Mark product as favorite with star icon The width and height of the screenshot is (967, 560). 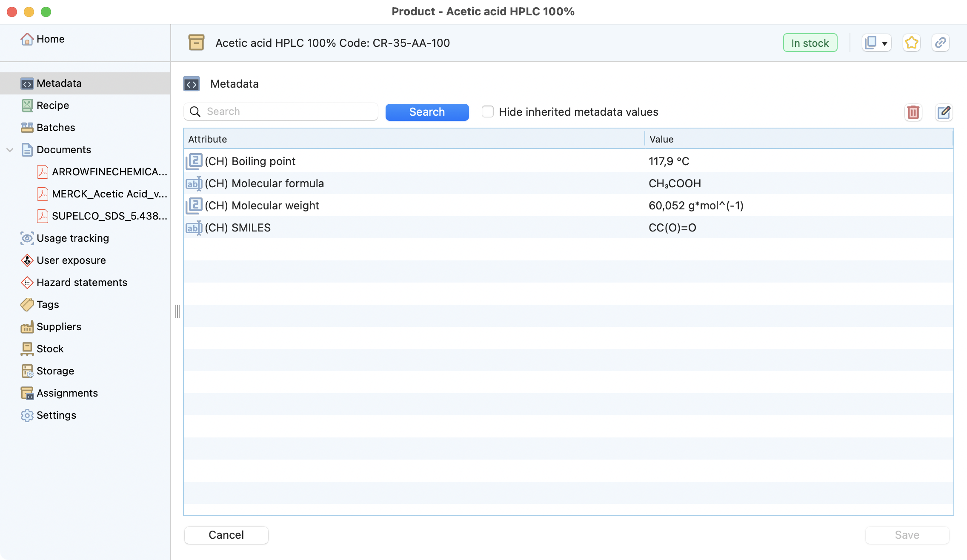tap(911, 43)
